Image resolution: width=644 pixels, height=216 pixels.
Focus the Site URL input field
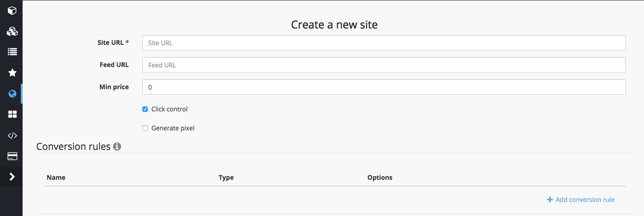click(384, 43)
